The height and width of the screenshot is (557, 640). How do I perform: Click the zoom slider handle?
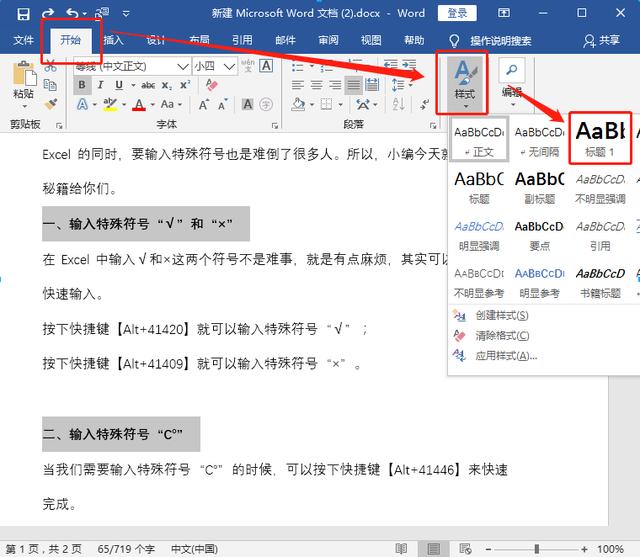click(x=537, y=549)
